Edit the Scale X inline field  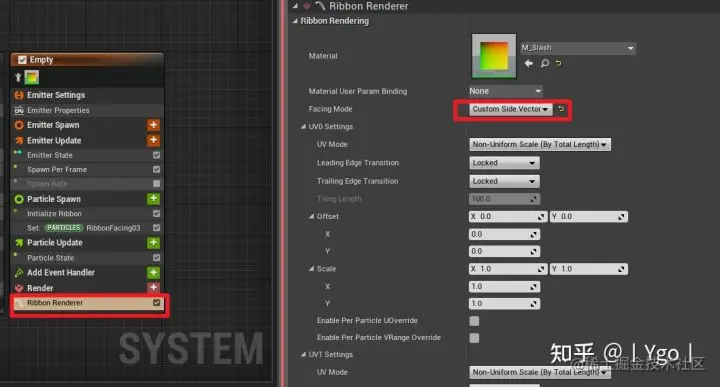click(508, 269)
